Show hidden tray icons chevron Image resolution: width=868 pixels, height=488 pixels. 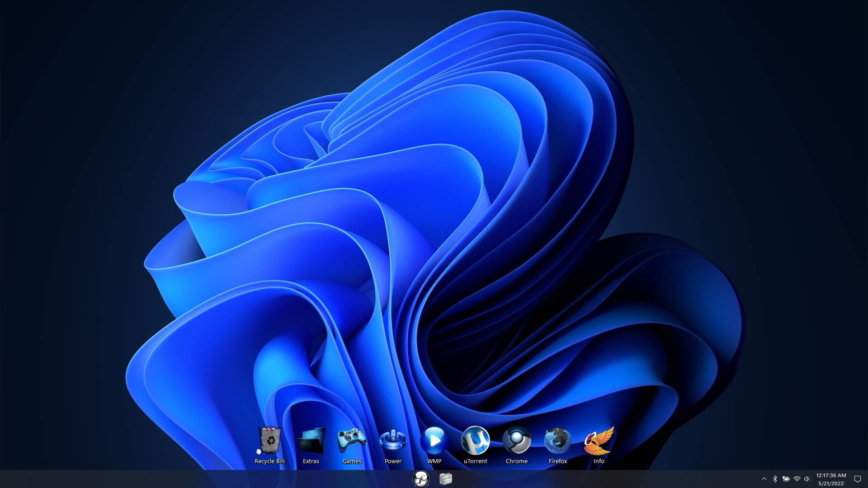[764, 479]
